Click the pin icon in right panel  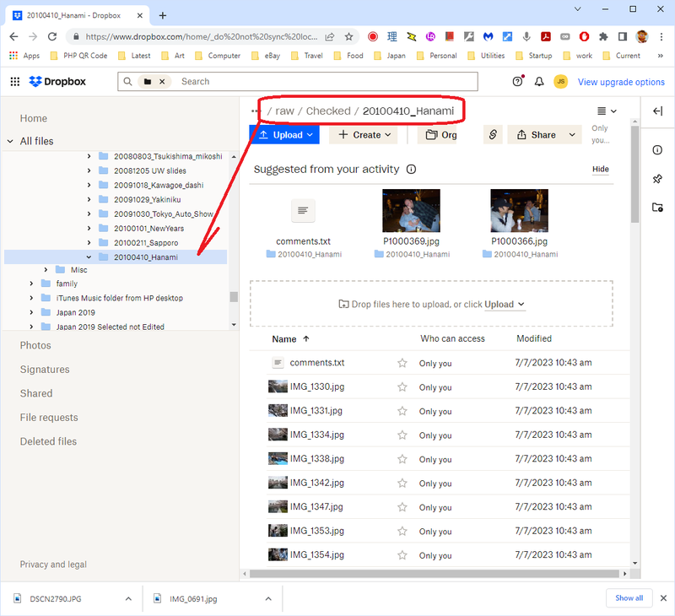click(657, 179)
